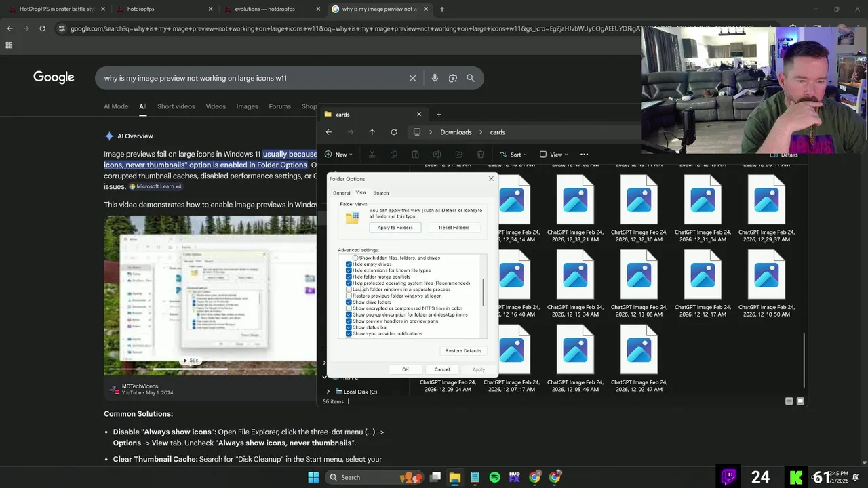Open the New dropdown in Explorer
The image size is (868, 488).
click(338, 155)
